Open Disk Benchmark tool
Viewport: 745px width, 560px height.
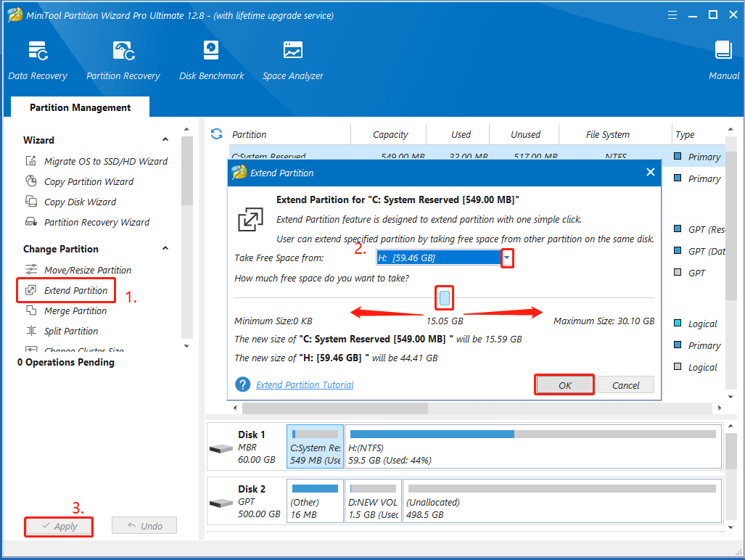211,60
